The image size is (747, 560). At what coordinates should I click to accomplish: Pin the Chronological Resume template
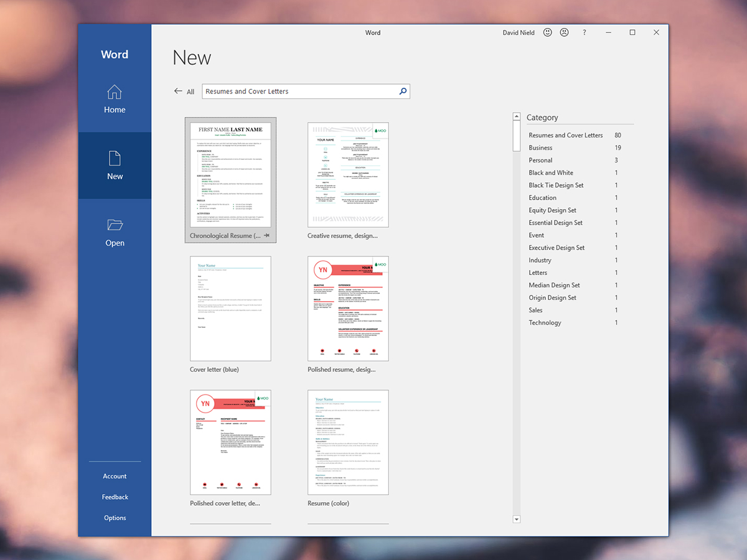[266, 236]
